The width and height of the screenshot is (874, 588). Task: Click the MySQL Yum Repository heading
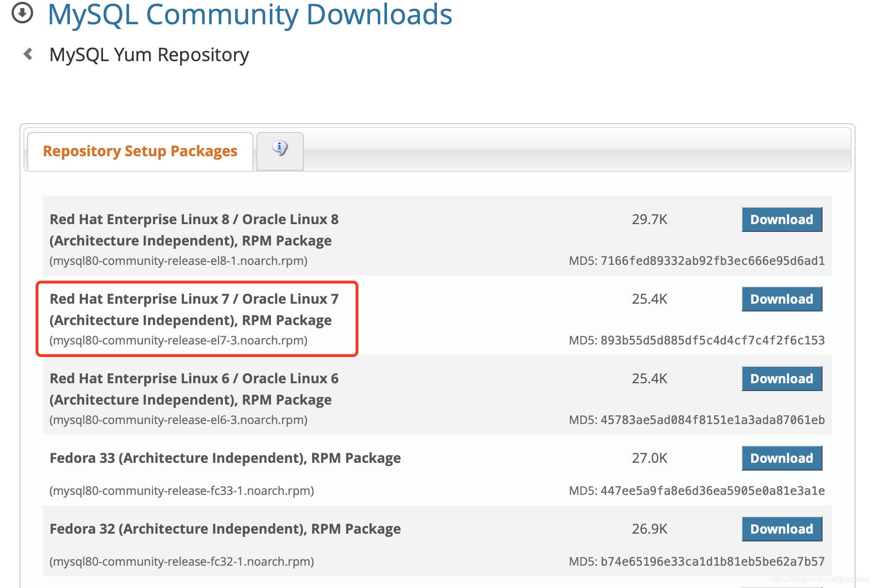149,55
